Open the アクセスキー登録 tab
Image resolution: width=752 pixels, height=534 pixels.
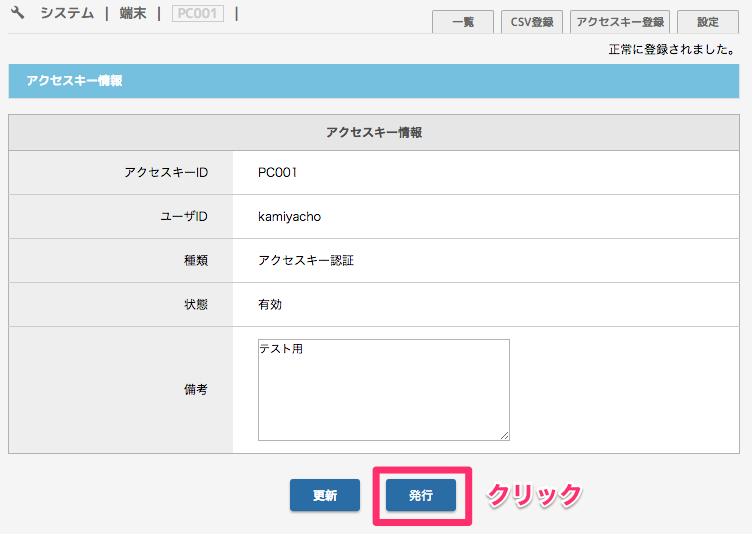(x=620, y=22)
